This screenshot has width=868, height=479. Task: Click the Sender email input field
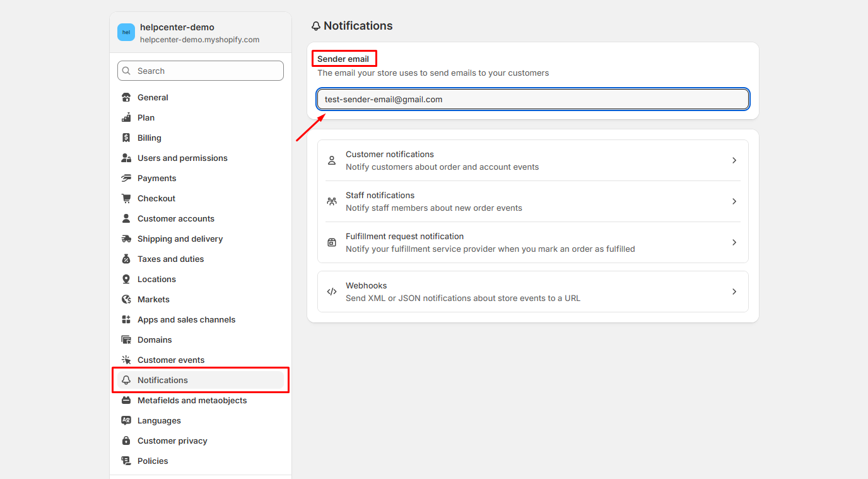click(x=532, y=100)
